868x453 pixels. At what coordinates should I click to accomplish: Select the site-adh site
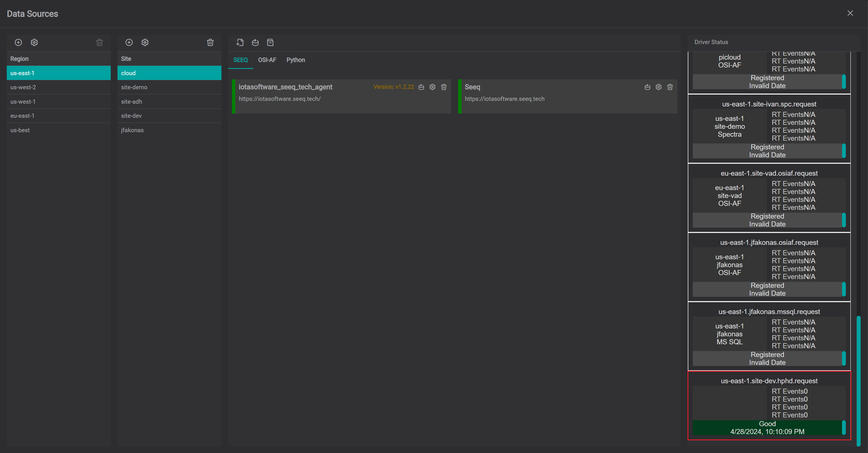pyautogui.click(x=169, y=102)
